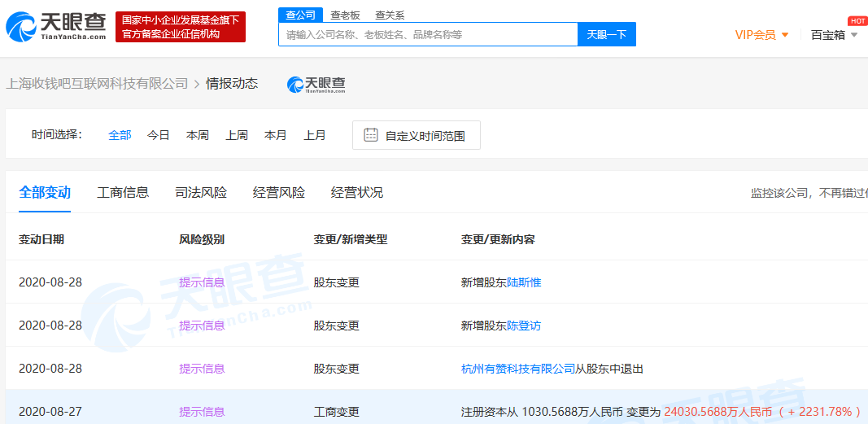
Task: Select 本周 time filter
Action: [197, 135]
